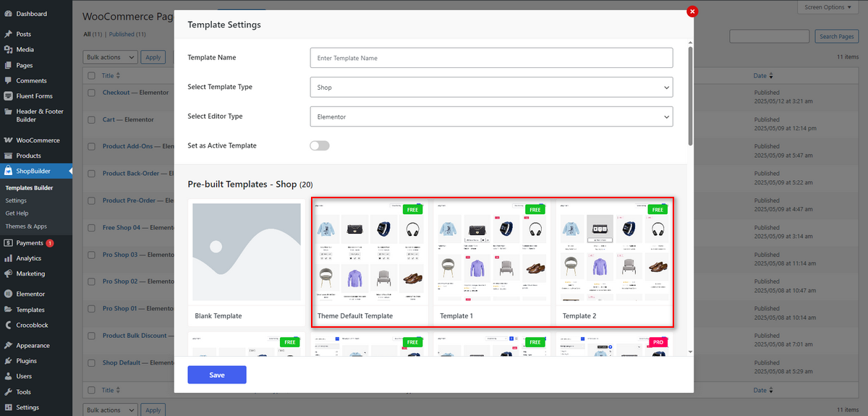Open Templates Builder submenu item

click(29, 188)
